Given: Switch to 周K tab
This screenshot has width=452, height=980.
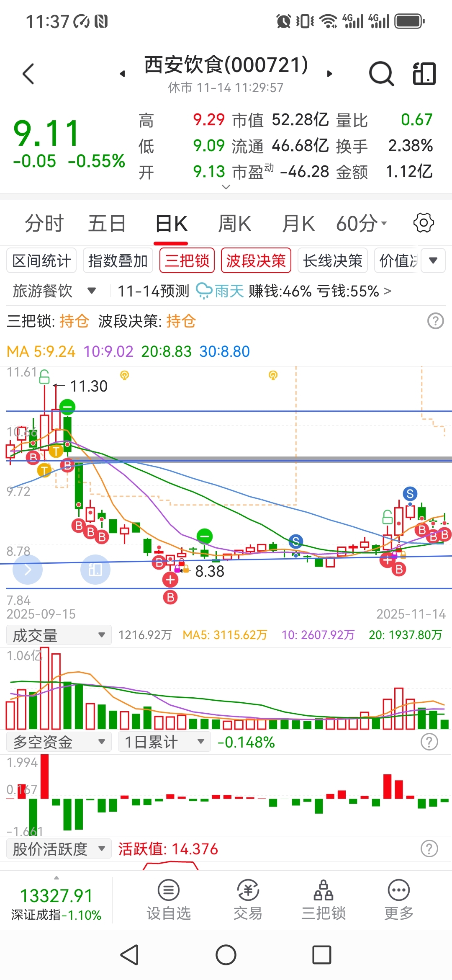Looking at the screenshot, I should (234, 223).
